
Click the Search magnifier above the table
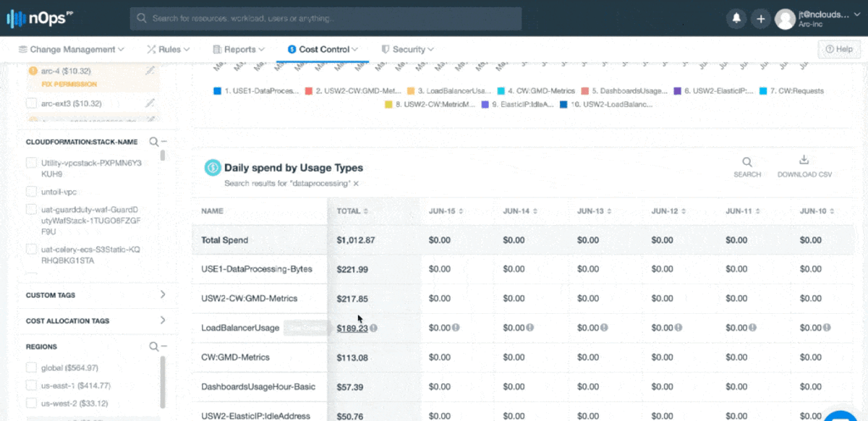click(747, 162)
